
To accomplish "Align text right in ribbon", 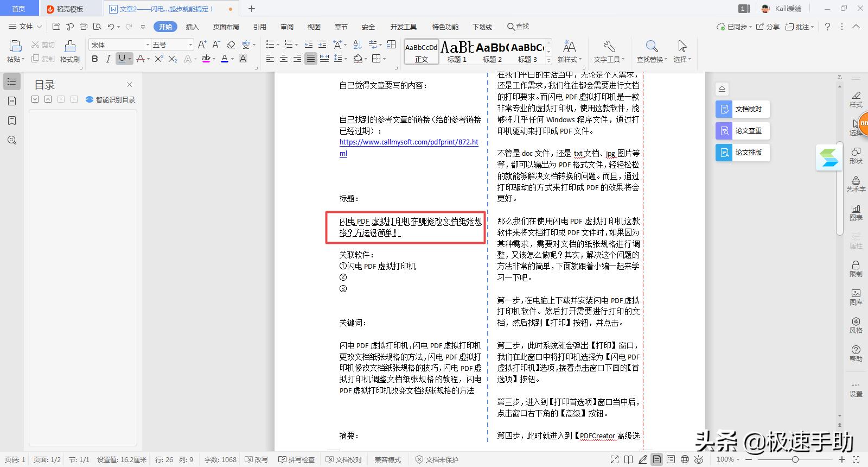I will [x=297, y=59].
